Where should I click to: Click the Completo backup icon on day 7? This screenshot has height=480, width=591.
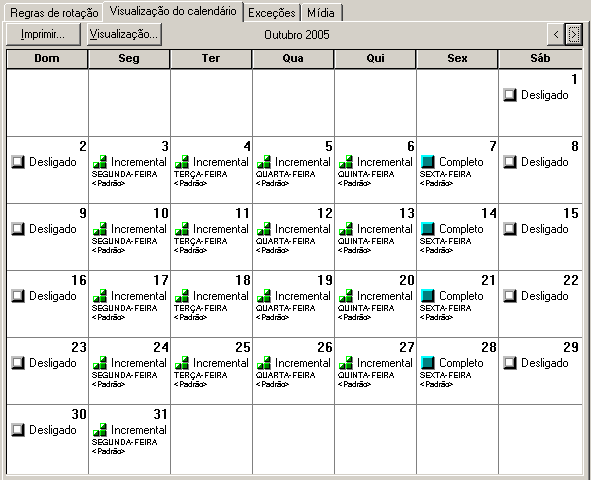point(428,162)
